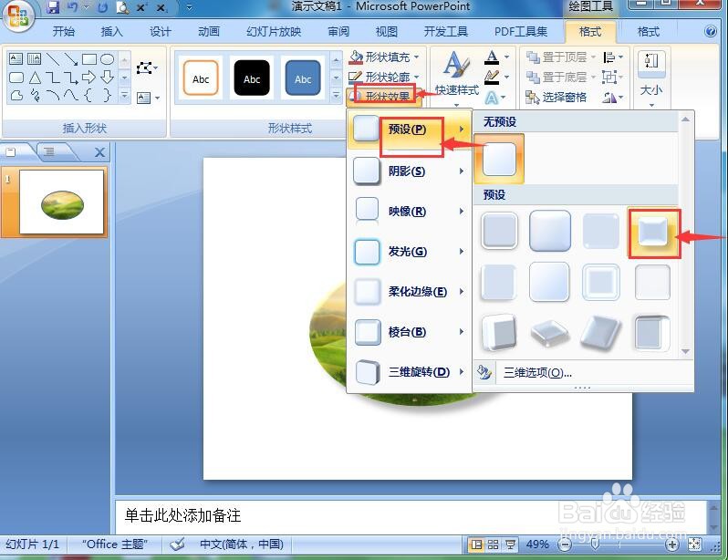This screenshot has height=560, width=728.
Task: Open the edit shape tool
Action: click(147, 68)
